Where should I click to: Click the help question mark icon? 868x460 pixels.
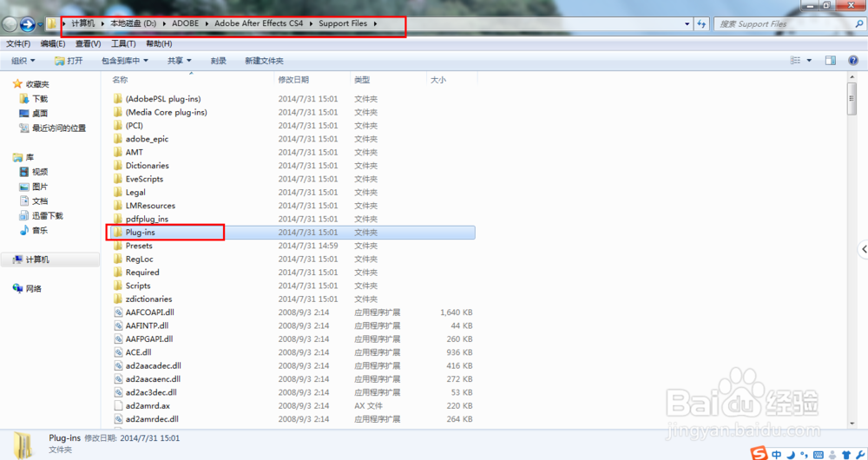(853, 61)
